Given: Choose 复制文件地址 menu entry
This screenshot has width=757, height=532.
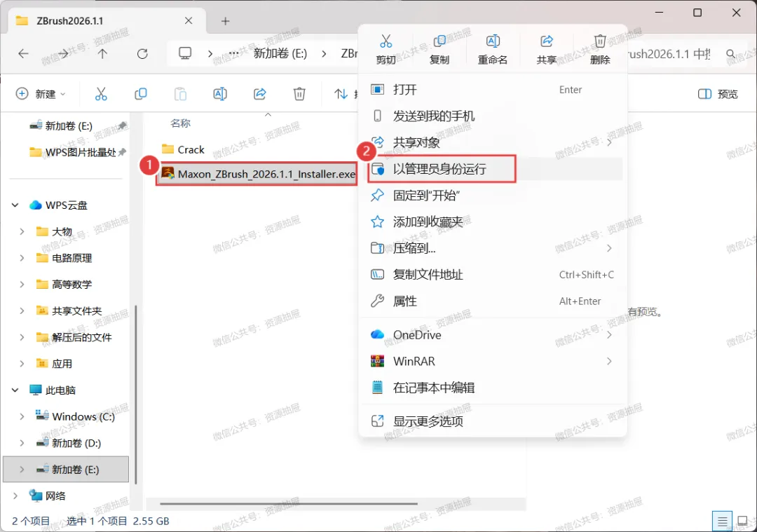Looking at the screenshot, I should click(x=493, y=275).
